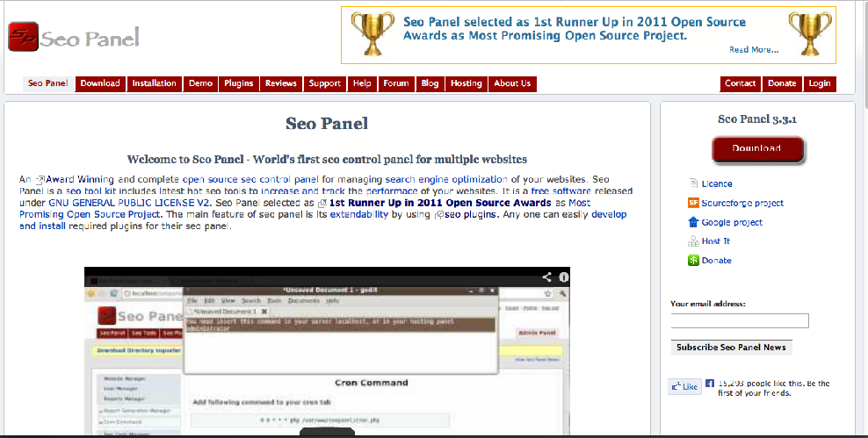Open the About Us menu item
868x438 pixels.
pos(512,83)
